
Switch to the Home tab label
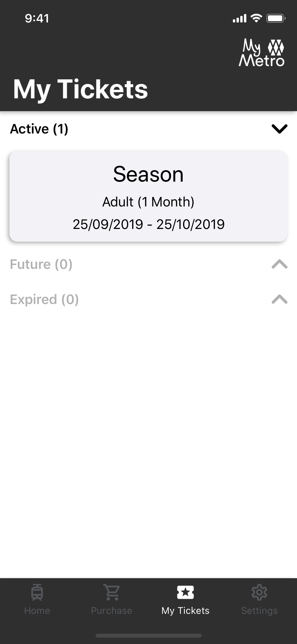pyautogui.click(x=37, y=611)
